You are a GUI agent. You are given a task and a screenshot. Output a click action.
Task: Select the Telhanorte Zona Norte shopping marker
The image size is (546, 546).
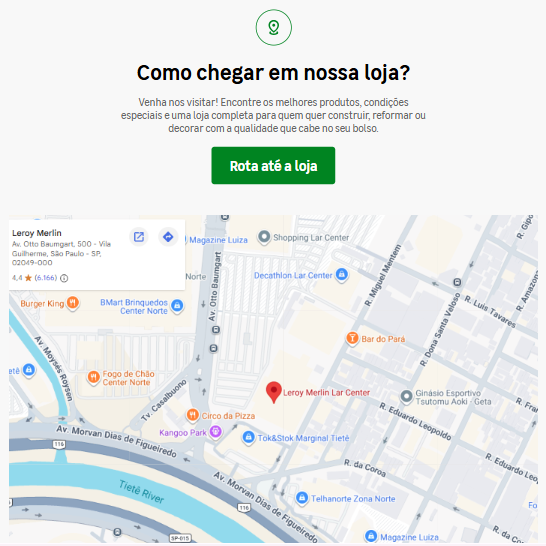302,498
